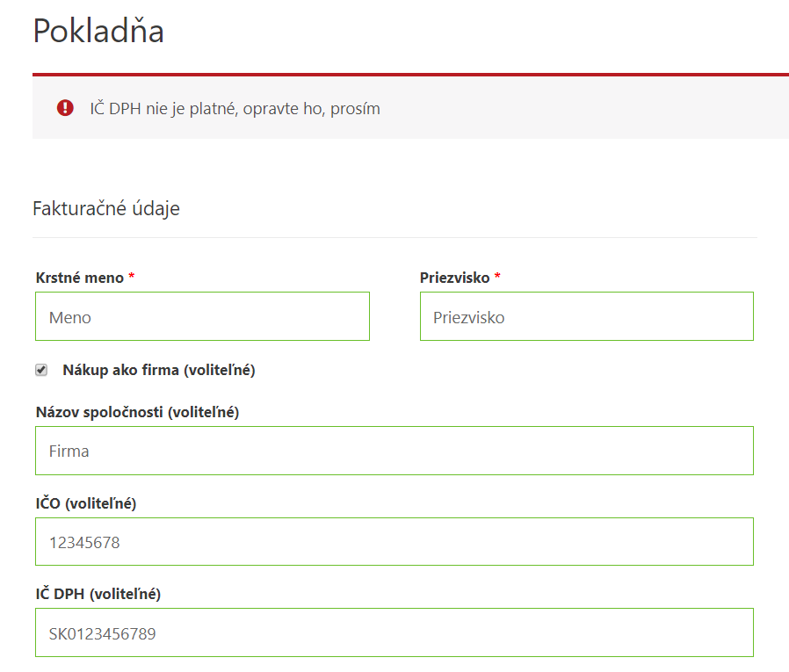Click the red asterisk next to Krstné meno
The height and width of the screenshot is (672, 789).
(x=129, y=278)
